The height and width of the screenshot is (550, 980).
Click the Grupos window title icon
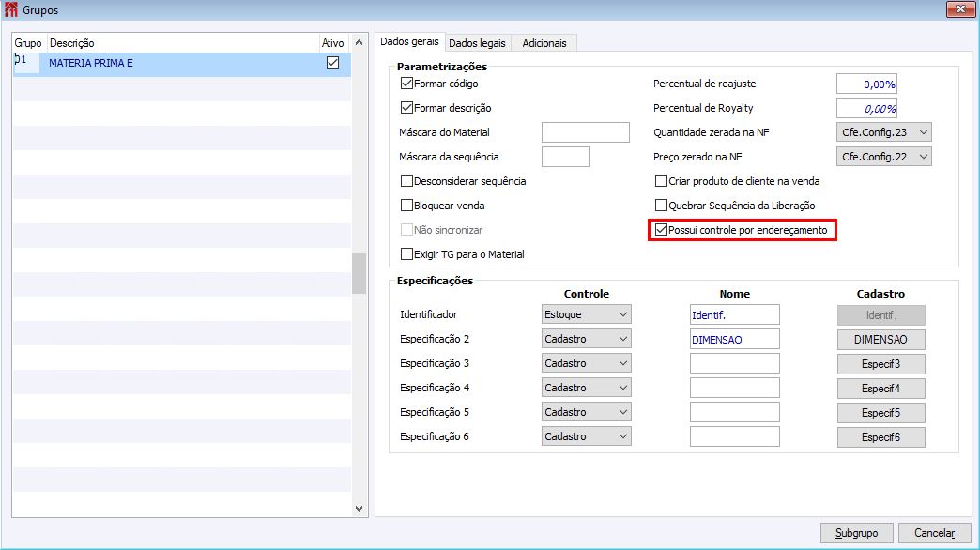tap(10, 9)
